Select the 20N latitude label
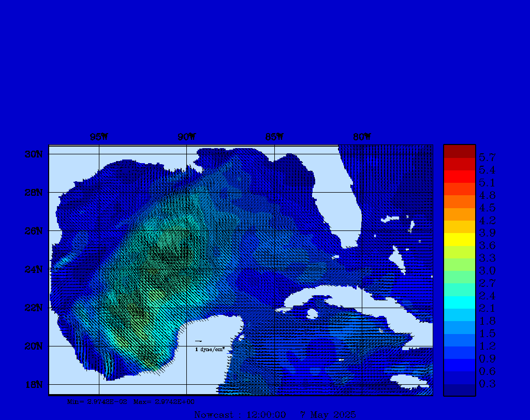The height and width of the screenshot is (420, 530). [34, 346]
